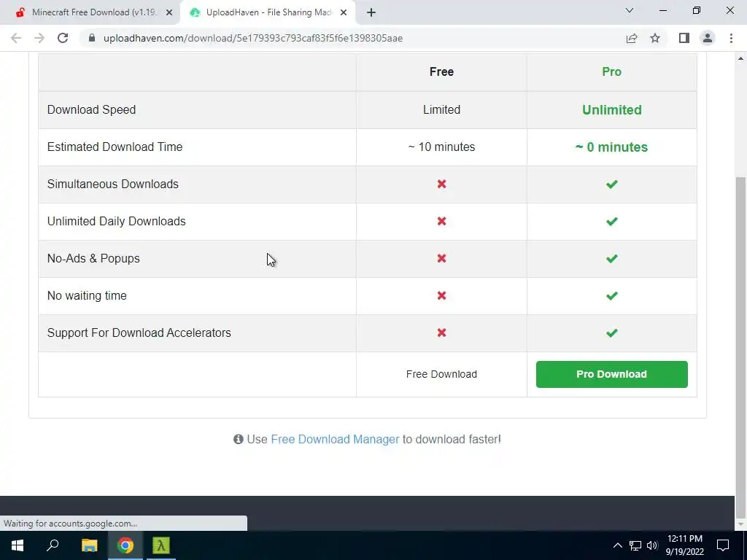747x560 pixels.
Task: Click the page vertical scrollbar thumb
Action: [740, 348]
